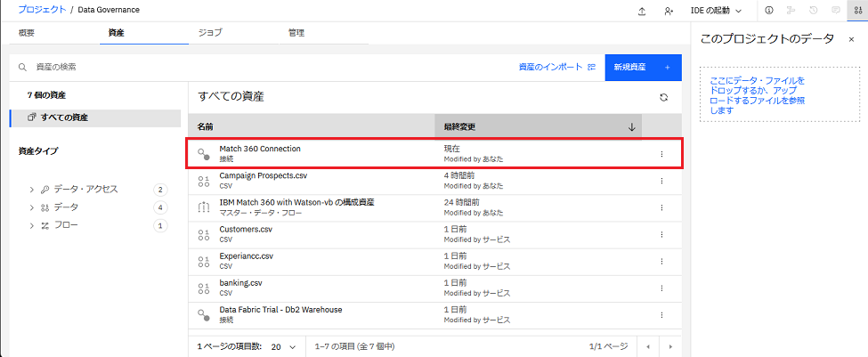
Task: Open Campaign Prospects.csv asset
Action: (263, 174)
